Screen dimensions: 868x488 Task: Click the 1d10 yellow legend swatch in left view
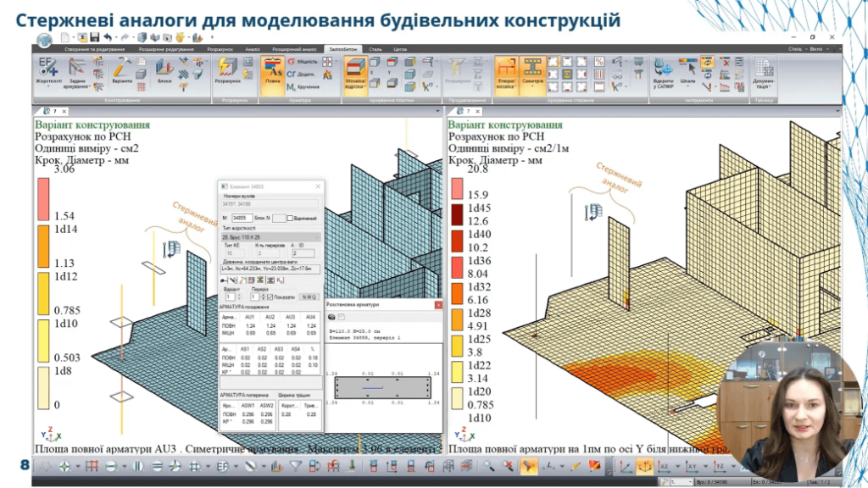(x=43, y=341)
